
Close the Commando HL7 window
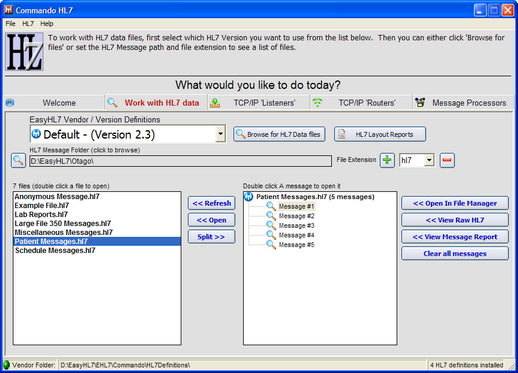click(x=508, y=10)
